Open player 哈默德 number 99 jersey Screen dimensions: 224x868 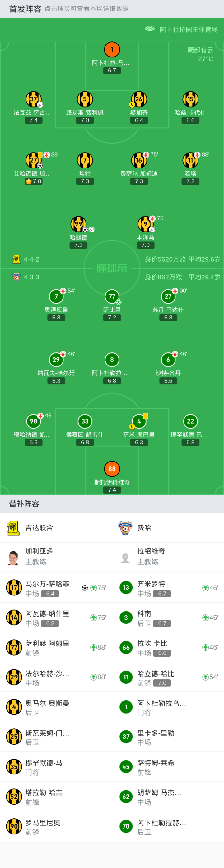coord(78,224)
